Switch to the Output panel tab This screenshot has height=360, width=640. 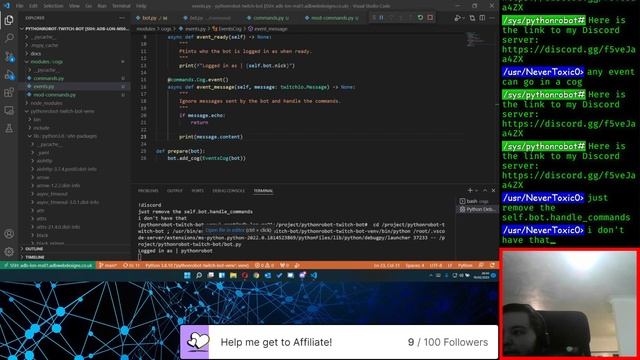175,191
